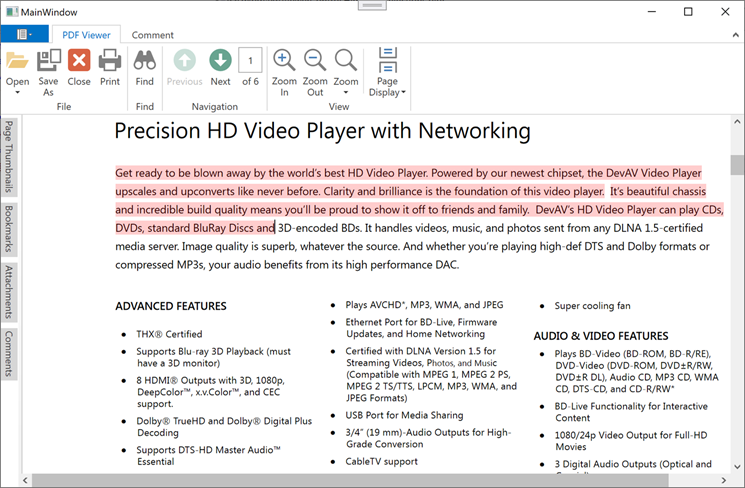Screen dimensions: 745x488
Task: Click the 'AUDIO & VIDEO FEATURES' heading
Action: pos(601,336)
